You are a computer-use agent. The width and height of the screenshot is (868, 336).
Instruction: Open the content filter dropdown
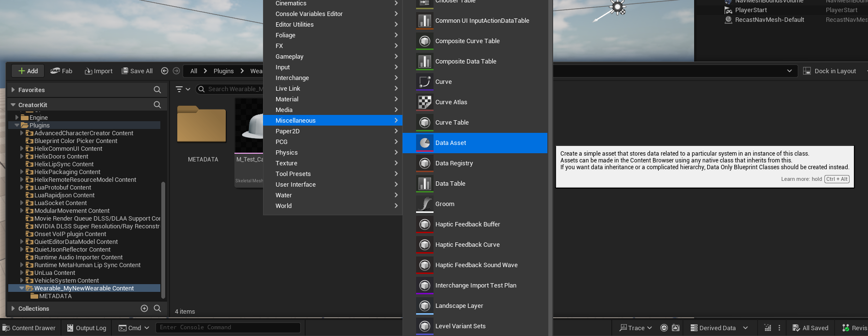183,89
